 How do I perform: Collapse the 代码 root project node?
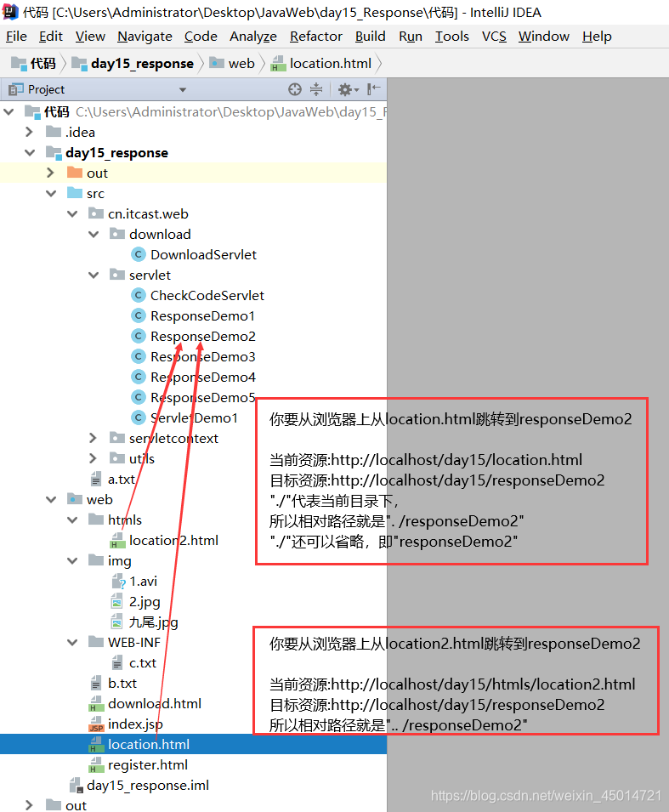9,111
